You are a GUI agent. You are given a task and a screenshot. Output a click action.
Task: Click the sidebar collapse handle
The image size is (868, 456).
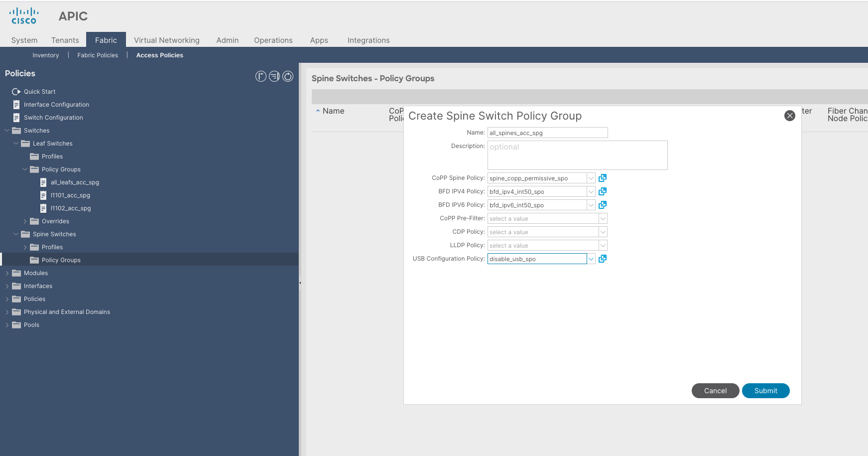pos(300,283)
